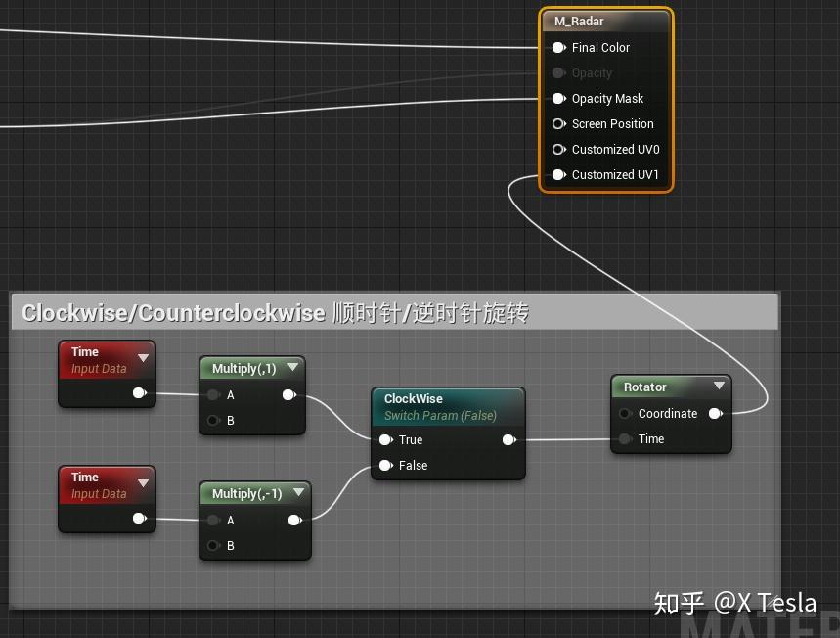
Task: Click the Final Color output pin
Action: [x=559, y=47]
